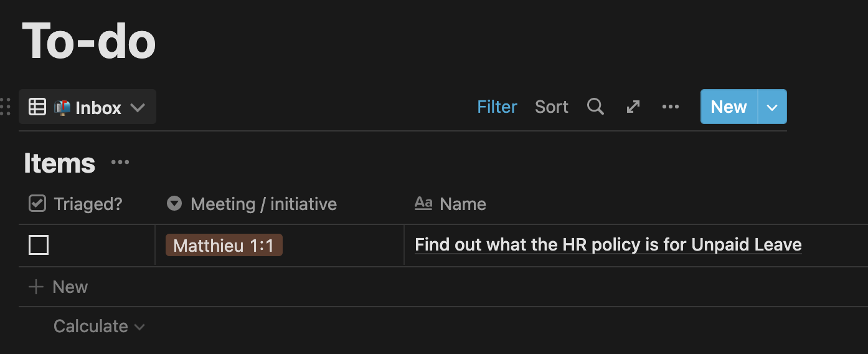Open the Calculate dropdown
Screen dimensions: 868x354
(99, 327)
